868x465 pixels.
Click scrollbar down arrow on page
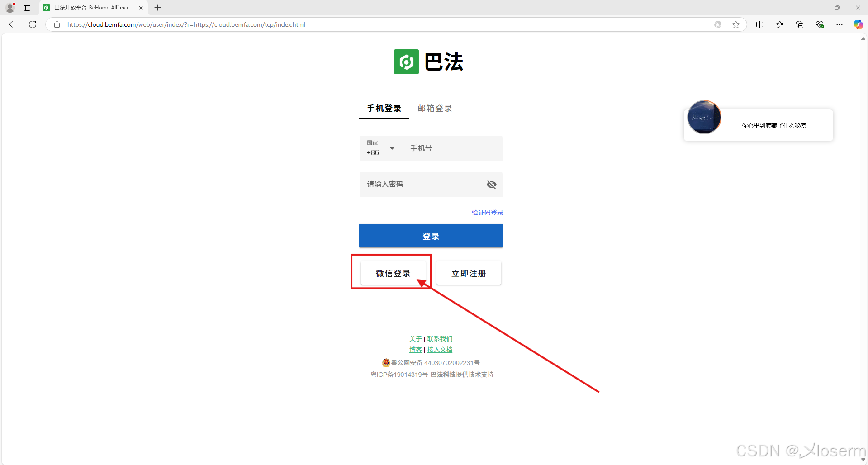863,460
